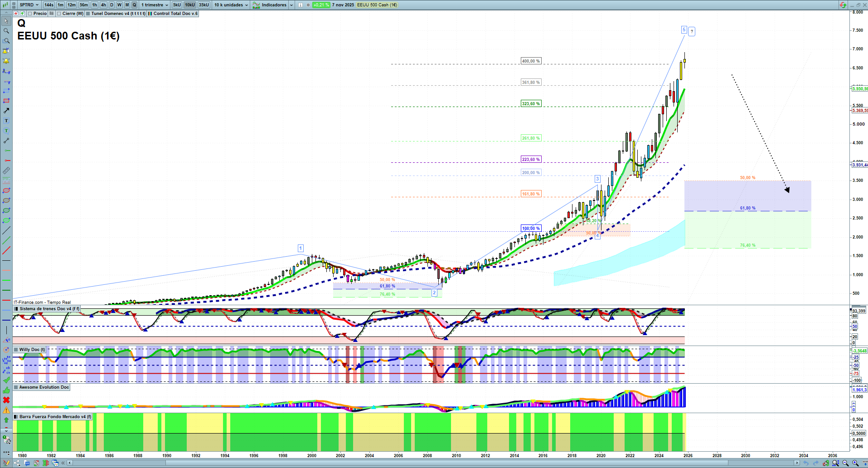Click the 10kU units button

pyautogui.click(x=190, y=5)
